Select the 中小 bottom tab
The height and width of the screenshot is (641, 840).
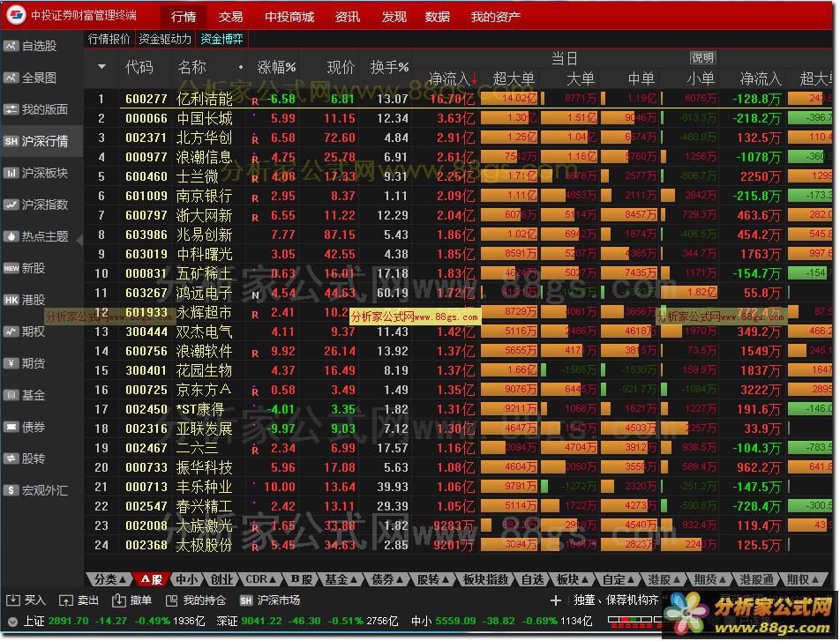tap(186, 579)
